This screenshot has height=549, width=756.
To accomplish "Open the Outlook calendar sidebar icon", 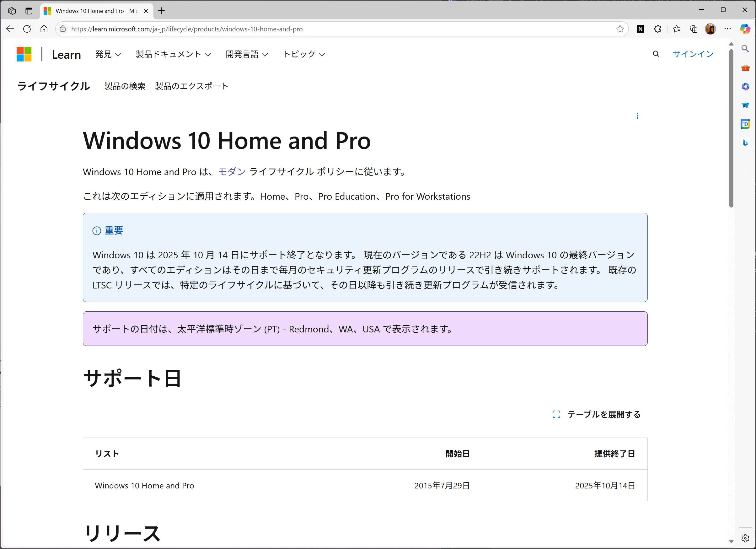I will click(x=745, y=124).
